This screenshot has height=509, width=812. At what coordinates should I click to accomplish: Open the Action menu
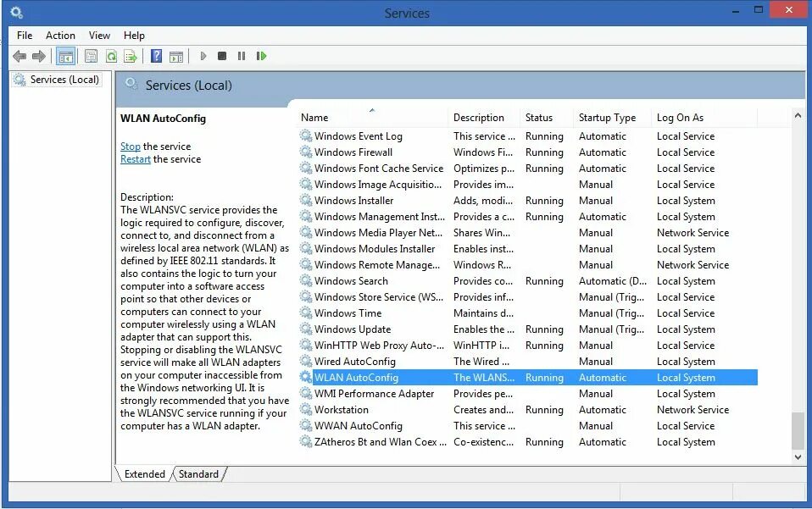[59, 35]
